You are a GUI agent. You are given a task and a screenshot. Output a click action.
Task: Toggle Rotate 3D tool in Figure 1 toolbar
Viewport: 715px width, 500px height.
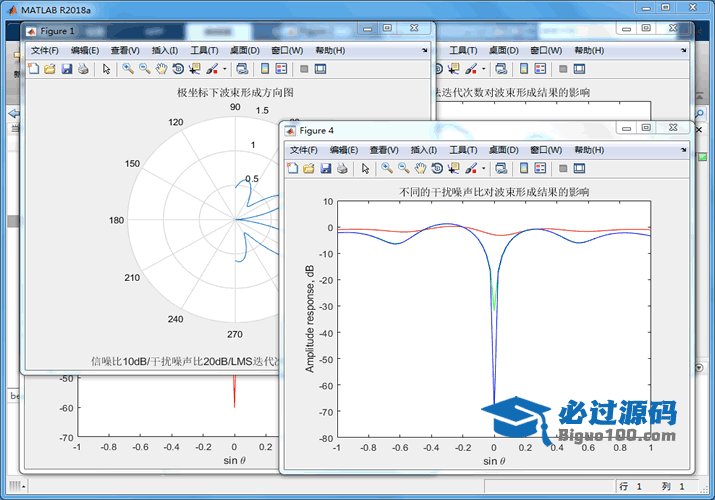(178, 69)
